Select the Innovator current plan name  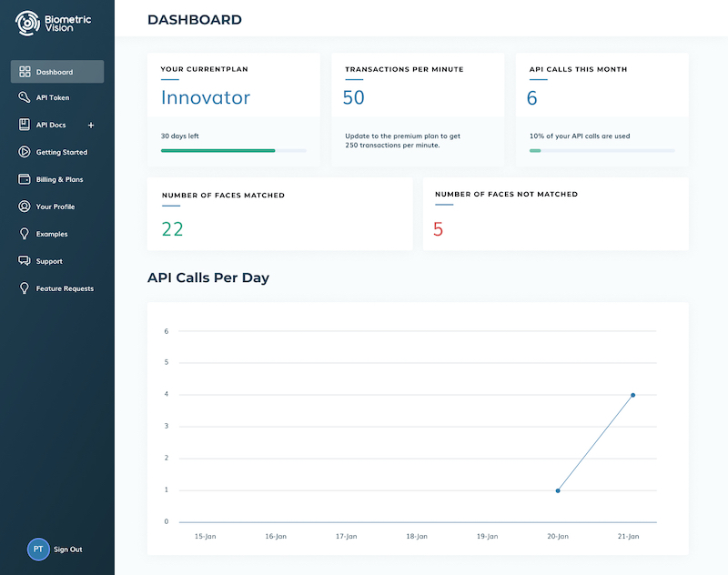point(206,97)
